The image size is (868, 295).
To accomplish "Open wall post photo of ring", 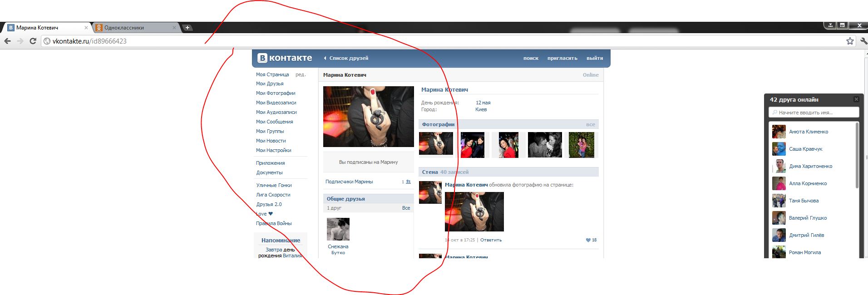I will coord(474,211).
